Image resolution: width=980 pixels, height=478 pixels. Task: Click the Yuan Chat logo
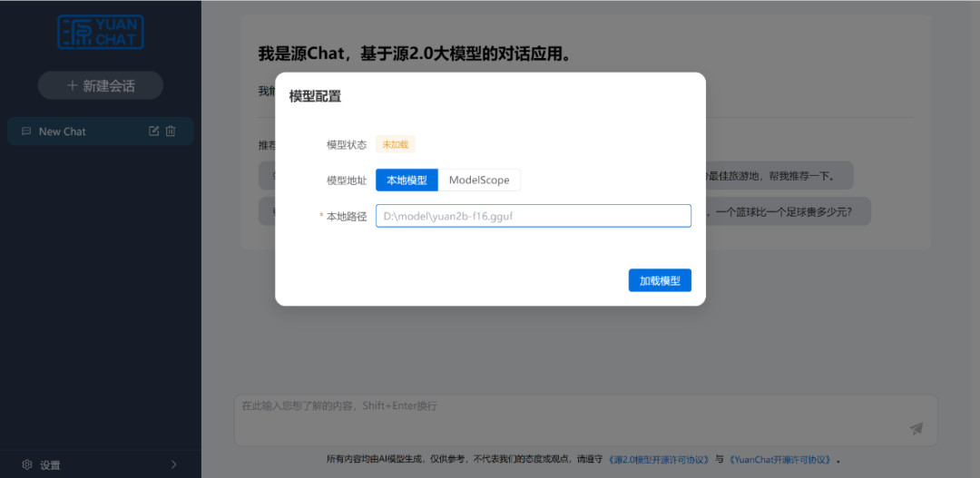[x=101, y=33]
